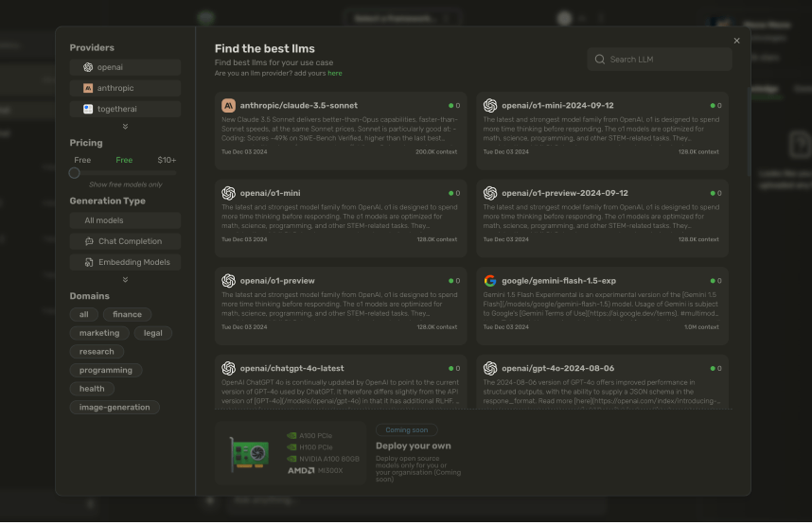Click the OpenAI logo on gpt-4o-2024-08-06 card
812x525 pixels.
pos(490,368)
